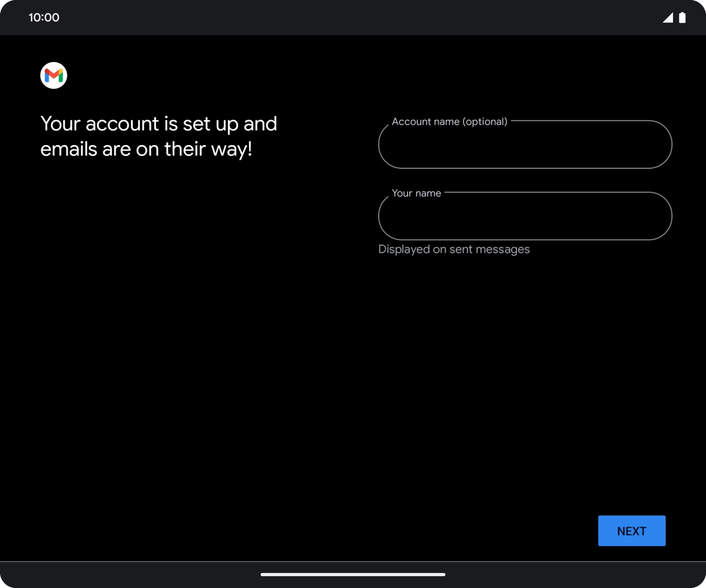Image resolution: width=706 pixels, height=588 pixels.
Task: Tap the Displayed on sent messages hint
Action: pyautogui.click(x=454, y=249)
